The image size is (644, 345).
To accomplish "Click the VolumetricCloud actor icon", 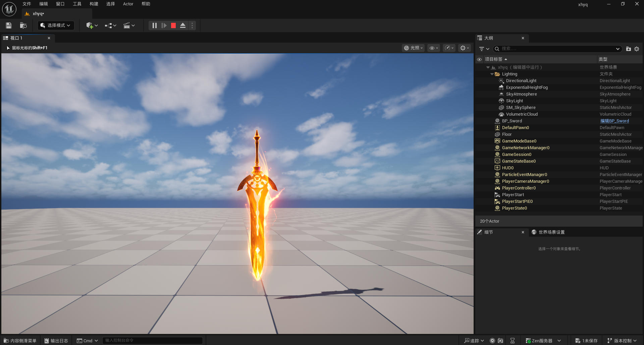I will (x=501, y=114).
